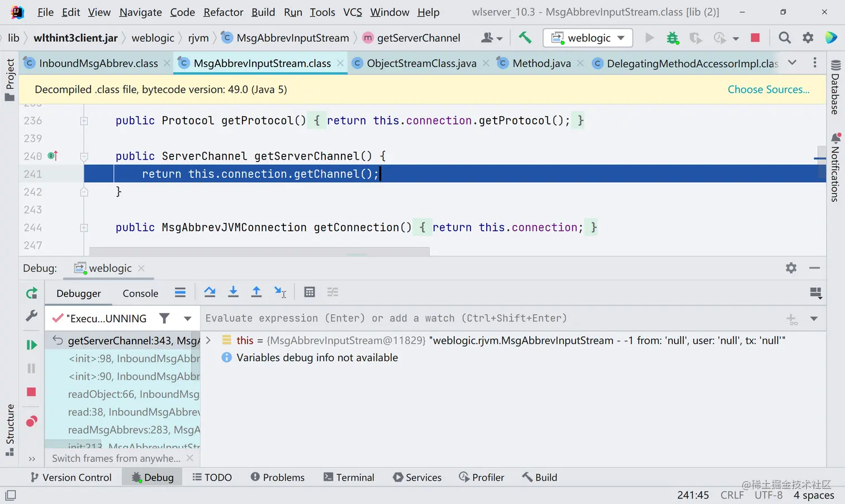Screen dimensions: 845x504
Task: Click View Breakpoints red circles icon
Action: click(x=32, y=421)
